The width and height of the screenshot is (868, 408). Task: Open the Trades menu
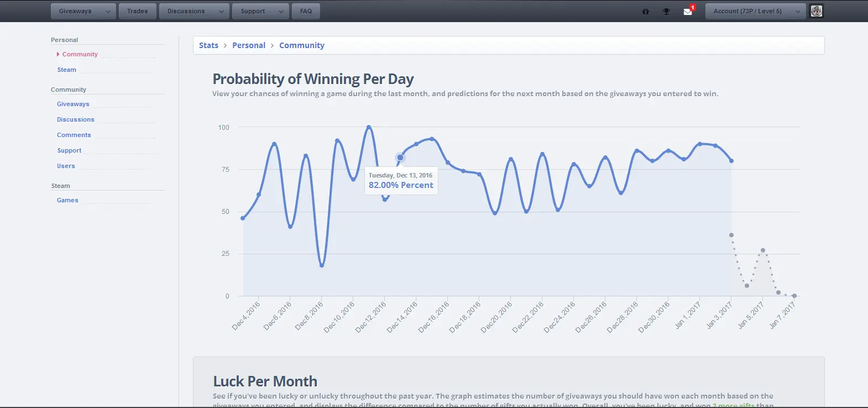[x=137, y=11]
